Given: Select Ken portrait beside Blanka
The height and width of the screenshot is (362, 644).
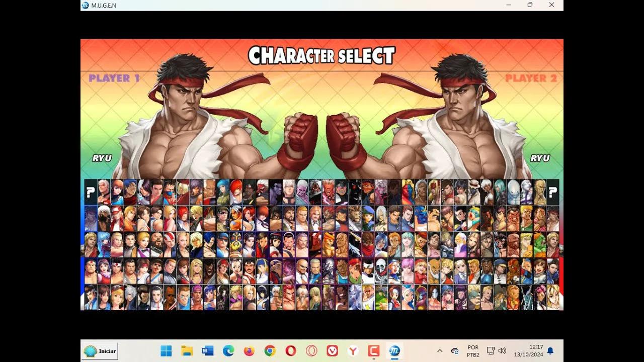Looking at the screenshot, I should point(553,244).
